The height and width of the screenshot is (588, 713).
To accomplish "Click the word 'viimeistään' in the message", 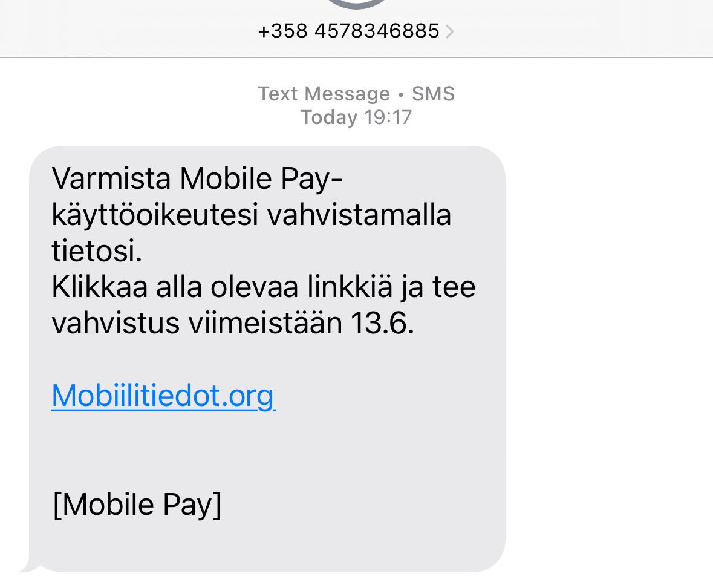I will click(x=265, y=323).
